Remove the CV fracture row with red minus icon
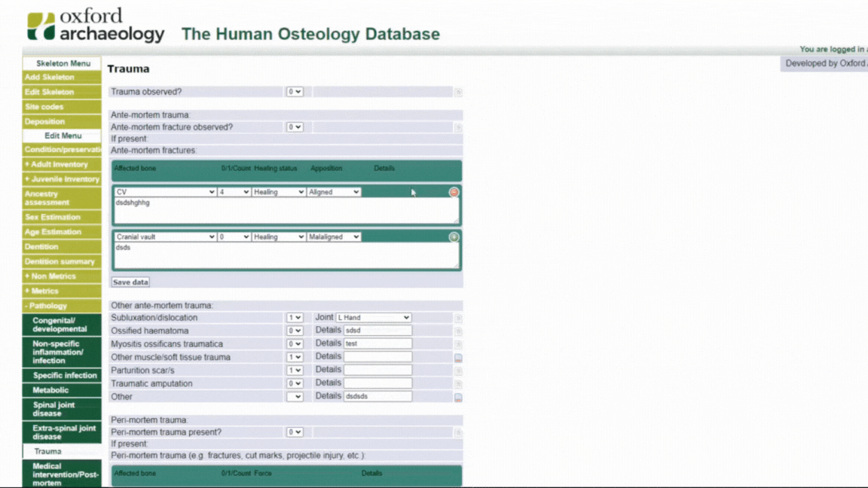 [454, 192]
